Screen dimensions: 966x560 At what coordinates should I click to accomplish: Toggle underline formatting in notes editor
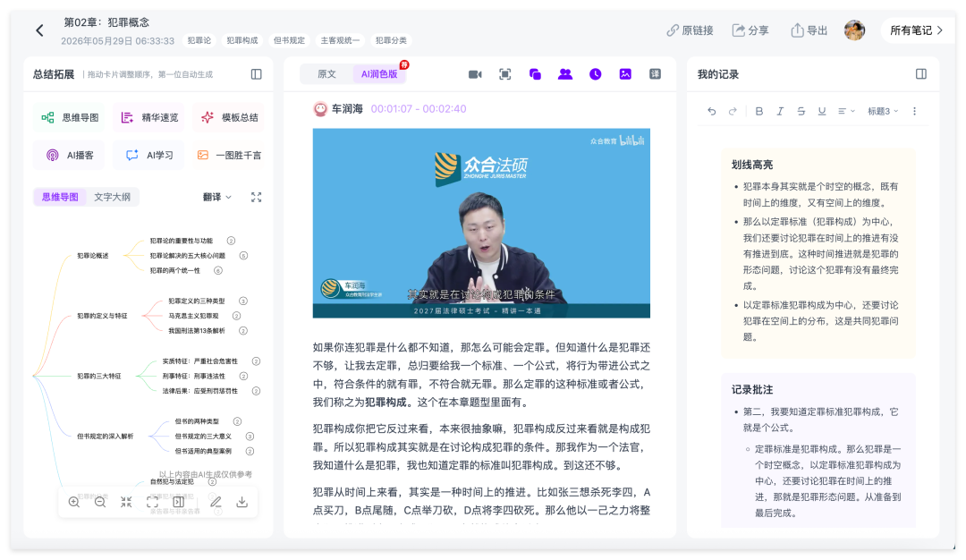822,112
